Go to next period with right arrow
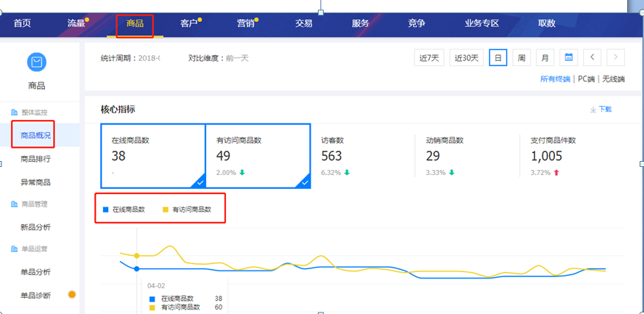Screen dimensions: 644x314 point(615,57)
